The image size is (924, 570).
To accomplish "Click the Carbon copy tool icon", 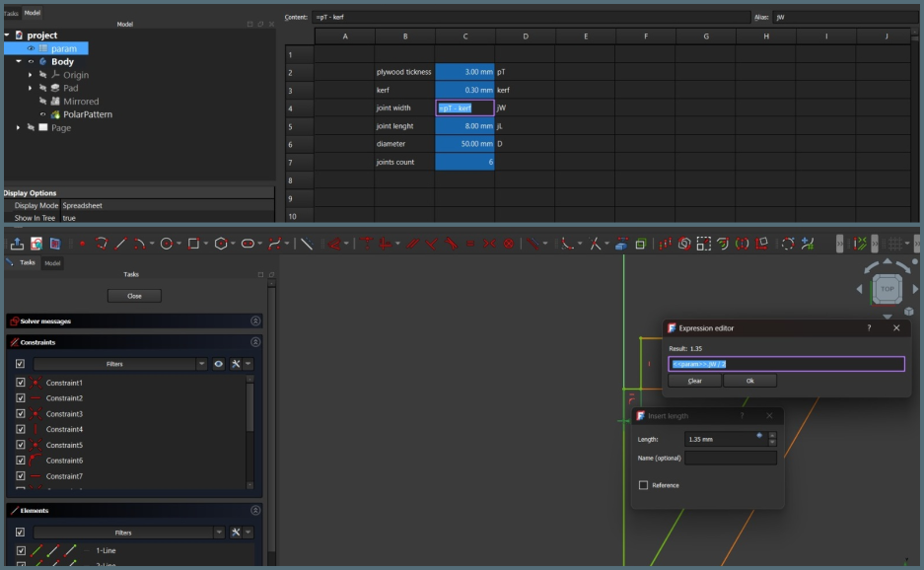I will coord(641,244).
